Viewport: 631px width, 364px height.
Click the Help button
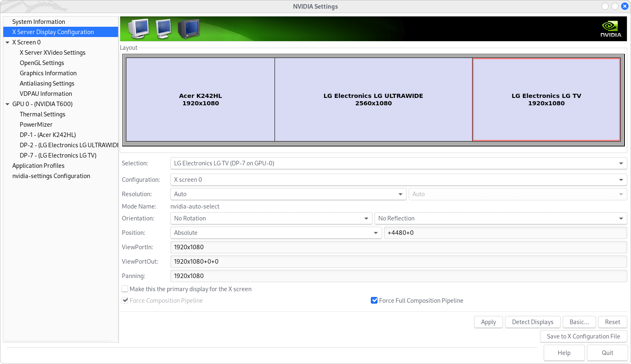(x=564, y=353)
